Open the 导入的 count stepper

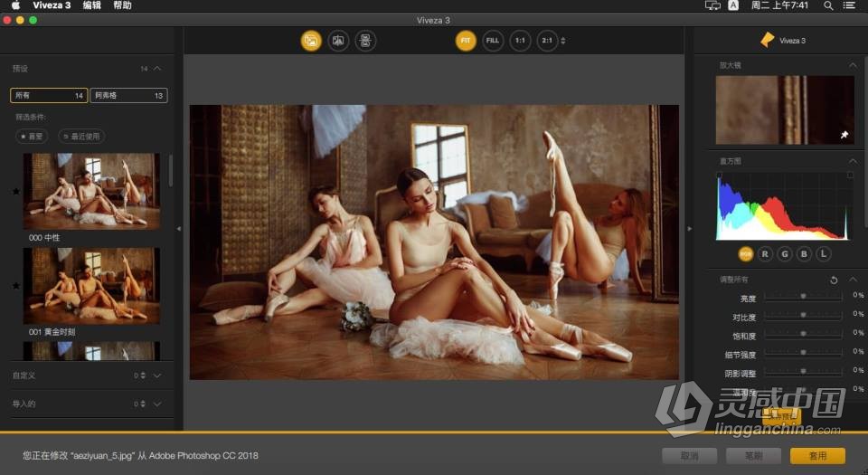[x=143, y=404]
